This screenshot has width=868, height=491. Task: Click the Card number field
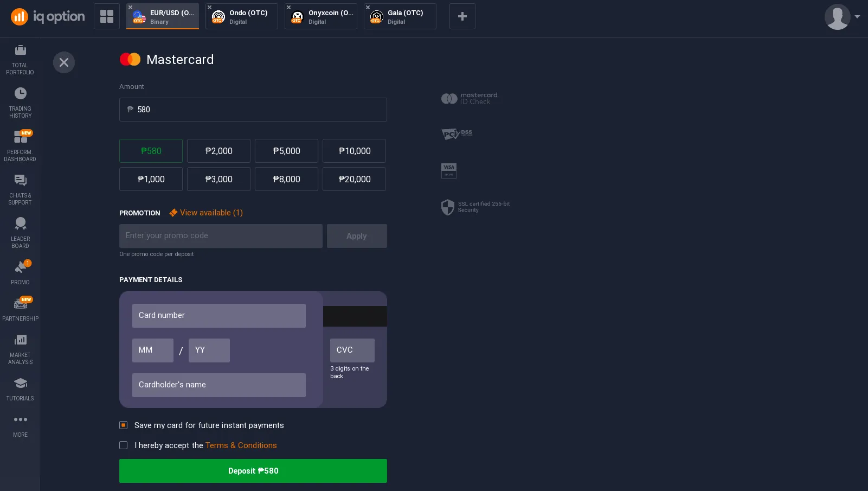(x=219, y=316)
